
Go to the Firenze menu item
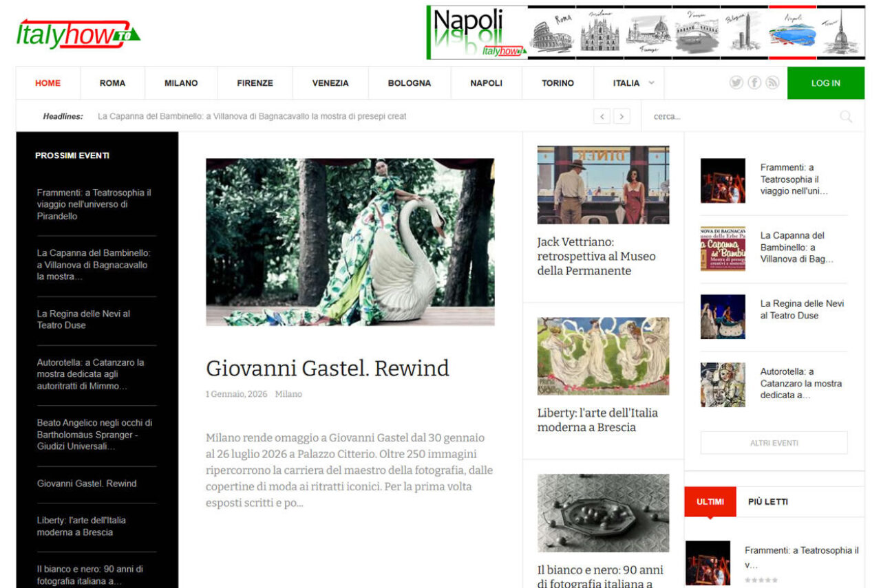pos(255,83)
